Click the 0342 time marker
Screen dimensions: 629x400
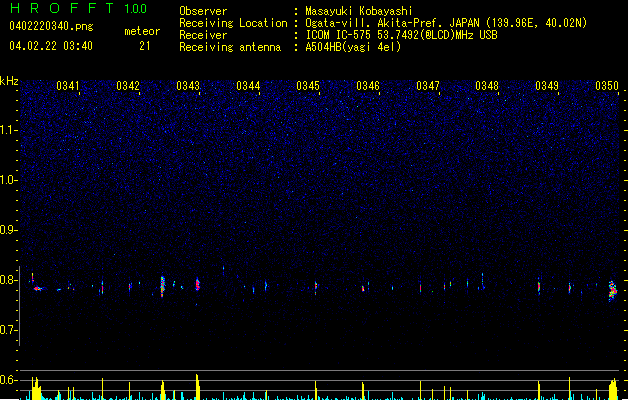(128, 86)
